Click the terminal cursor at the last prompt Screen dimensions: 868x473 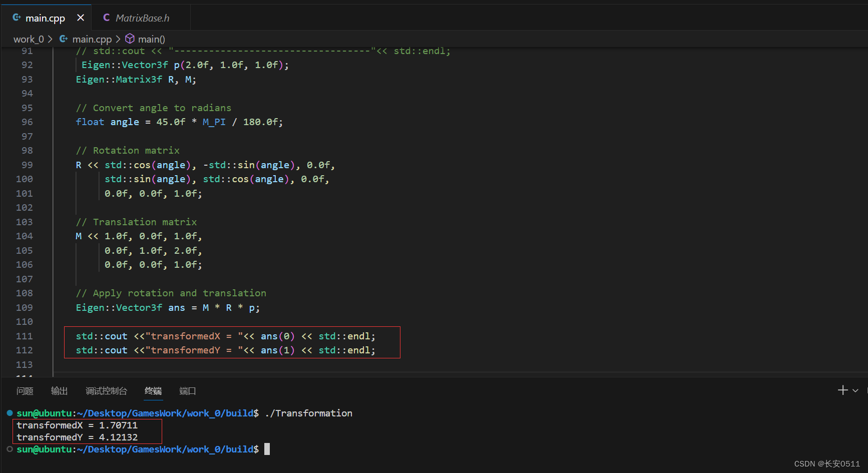267,449
